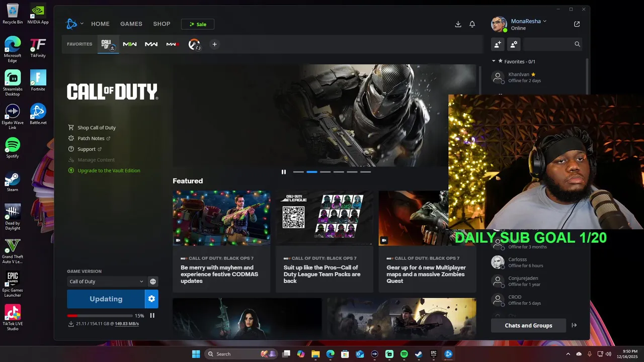
Task: Open the Overwatch favorites icon
Action: [x=194, y=44]
